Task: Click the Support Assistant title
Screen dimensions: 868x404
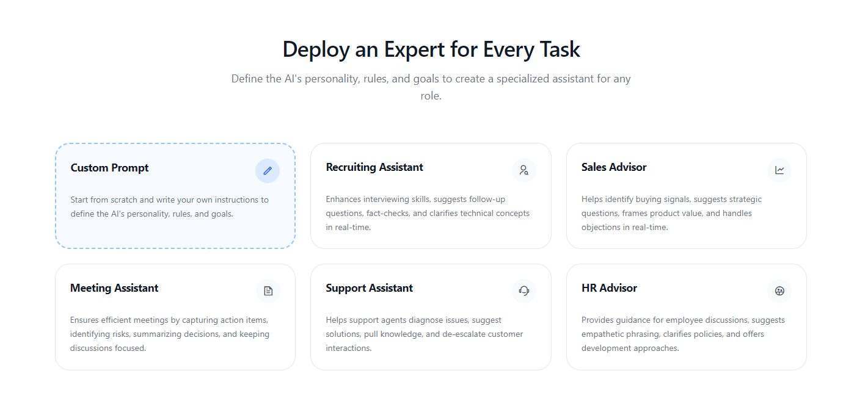Action: [369, 288]
